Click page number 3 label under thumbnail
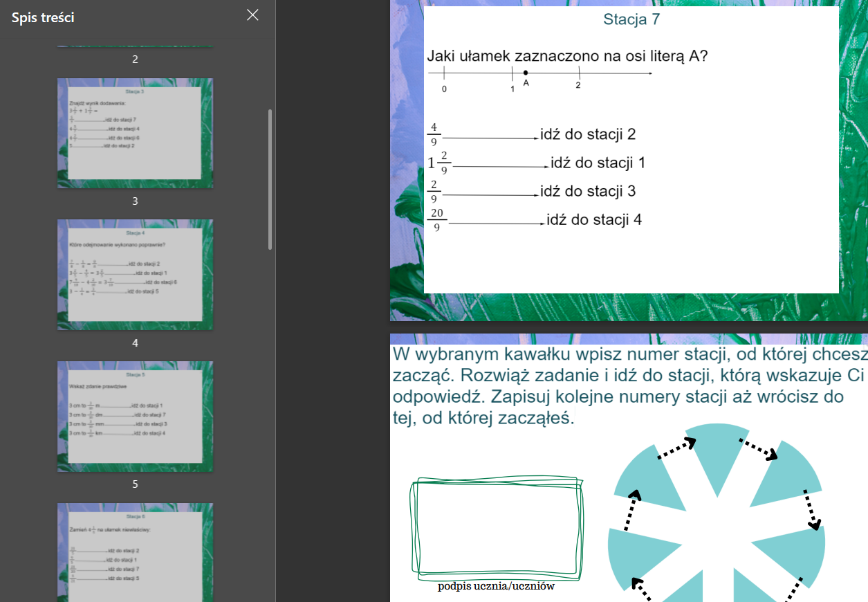 (x=135, y=201)
